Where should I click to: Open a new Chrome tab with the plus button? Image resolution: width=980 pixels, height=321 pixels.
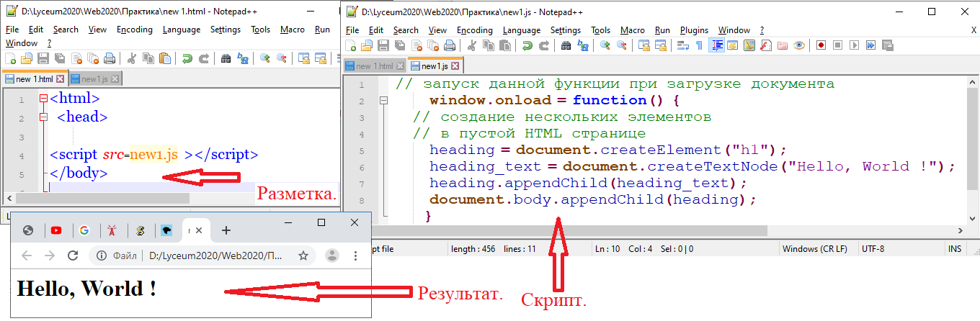click(x=226, y=230)
